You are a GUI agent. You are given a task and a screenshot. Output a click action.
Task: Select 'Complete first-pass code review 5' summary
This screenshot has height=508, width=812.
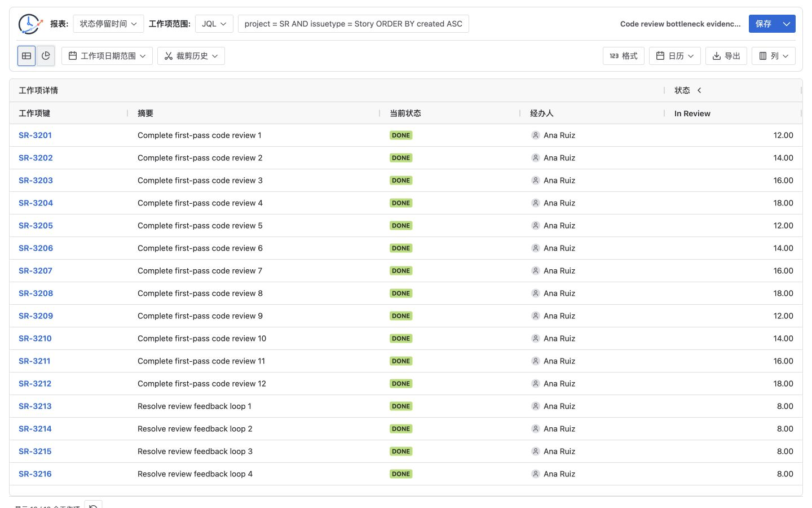point(200,226)
